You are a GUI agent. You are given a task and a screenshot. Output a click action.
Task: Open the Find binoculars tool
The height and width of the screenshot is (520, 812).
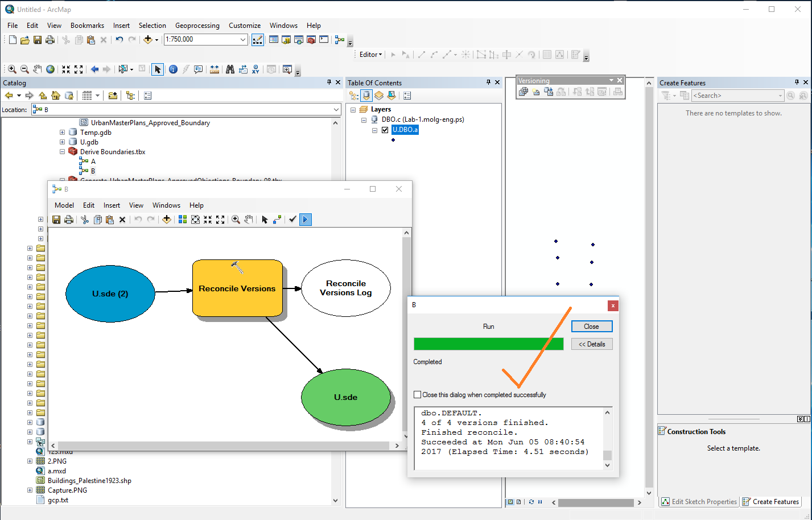(x=230, y=69)
